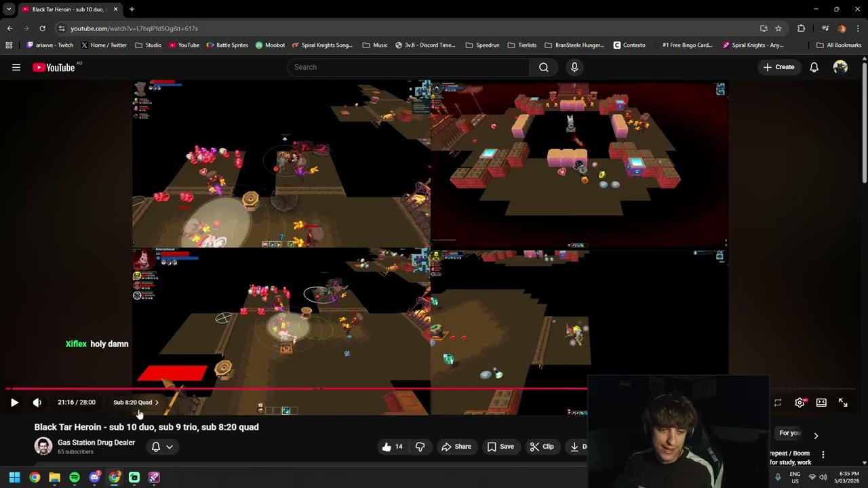Open File Explorer from taskbar
This screenshot has height=488, width=868.
pos(54,477)
